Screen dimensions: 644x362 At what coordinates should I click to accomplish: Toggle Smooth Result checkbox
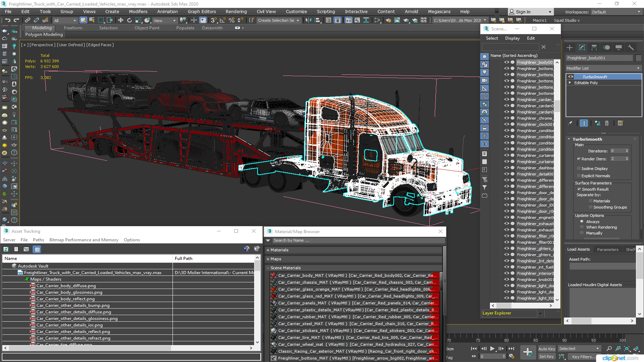tap(579, 189)
